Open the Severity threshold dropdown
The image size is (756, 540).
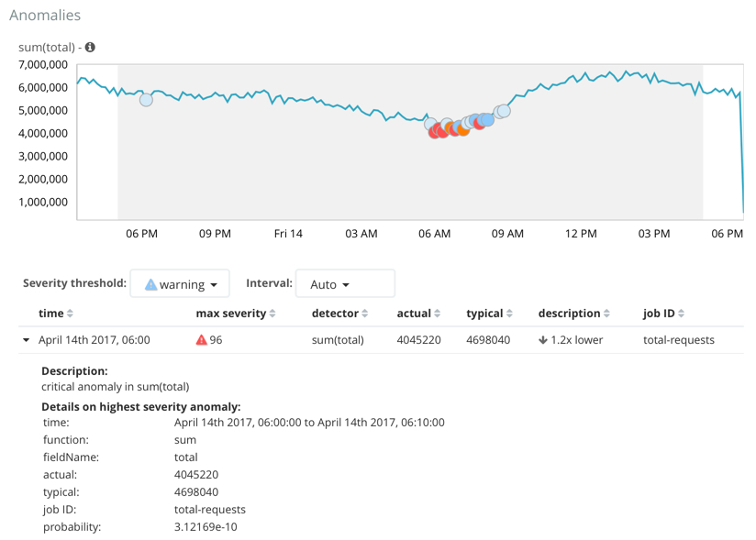180,283
